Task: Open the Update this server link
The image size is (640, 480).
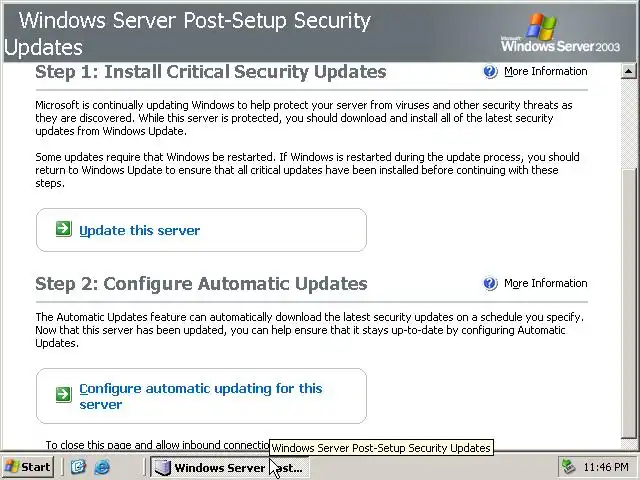Action: 139,230
